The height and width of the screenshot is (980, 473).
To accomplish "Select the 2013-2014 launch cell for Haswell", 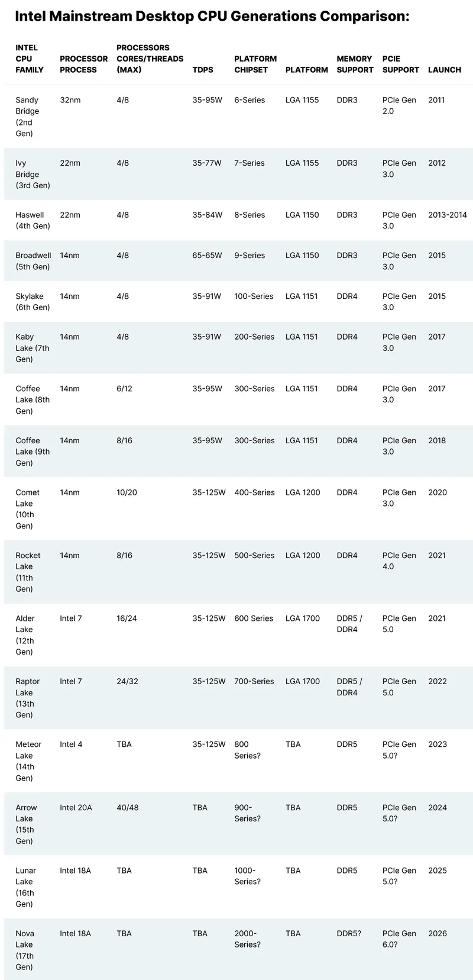I will (448, 215).
